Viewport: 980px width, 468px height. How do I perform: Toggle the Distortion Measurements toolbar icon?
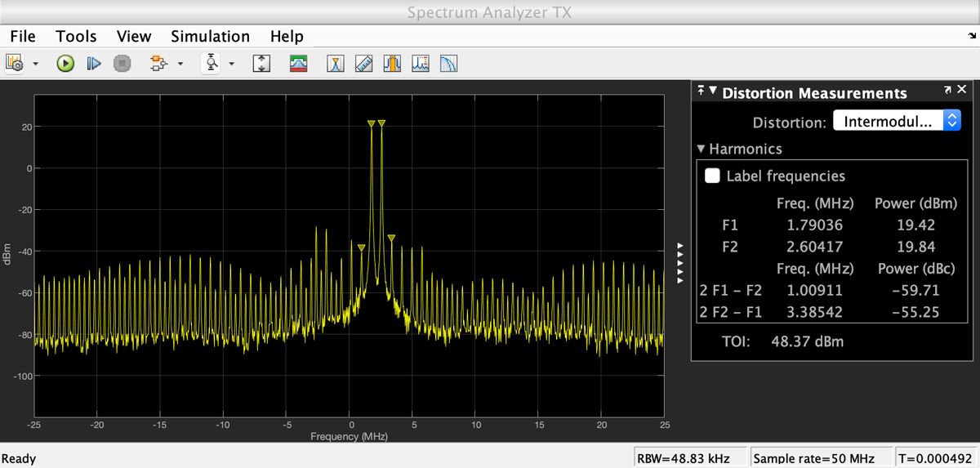(393, 63)
